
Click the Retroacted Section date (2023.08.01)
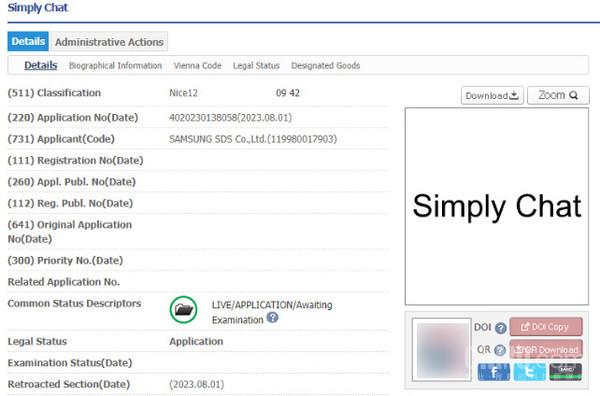tap(197, 384)
